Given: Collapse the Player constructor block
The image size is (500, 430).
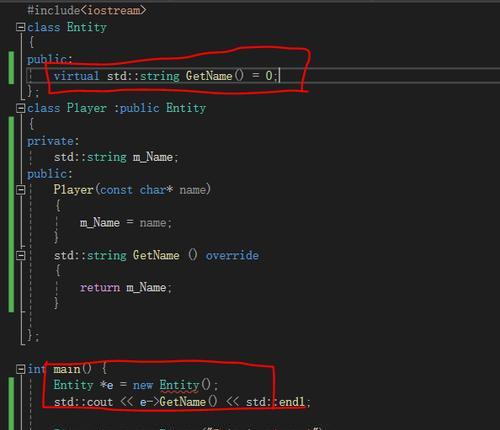Looking at the screenshot, I should point(21,190).
